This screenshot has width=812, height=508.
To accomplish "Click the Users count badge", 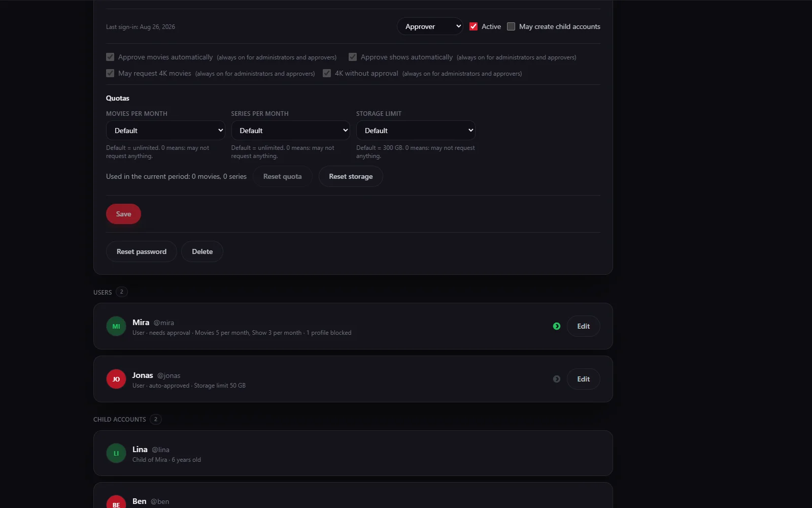I will (121, 292).
